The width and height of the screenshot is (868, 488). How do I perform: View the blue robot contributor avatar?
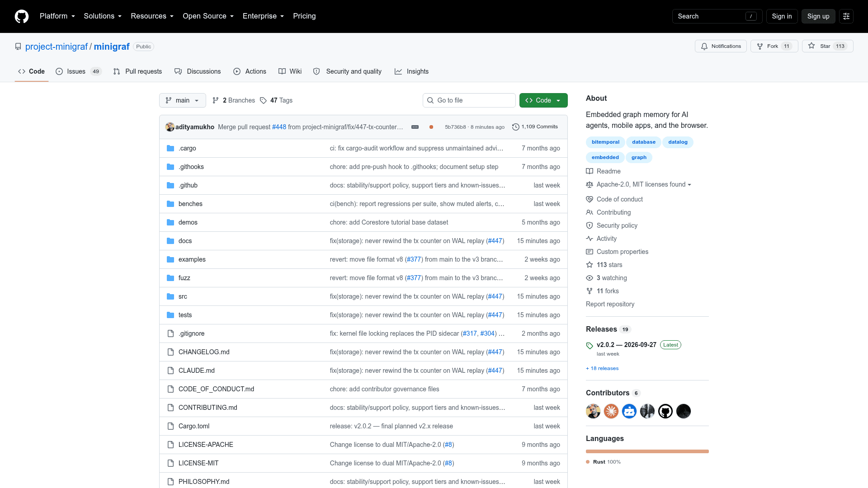629,411
